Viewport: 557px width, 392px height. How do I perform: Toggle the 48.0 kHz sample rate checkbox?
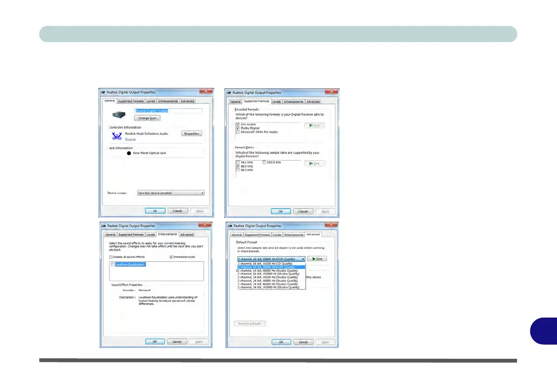click(x=238, y=166)
